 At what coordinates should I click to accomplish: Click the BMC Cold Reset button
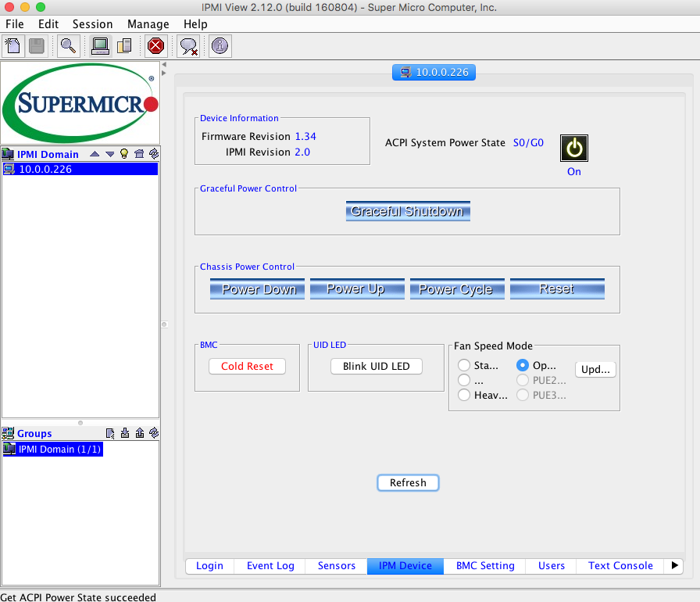click(247, 366)
